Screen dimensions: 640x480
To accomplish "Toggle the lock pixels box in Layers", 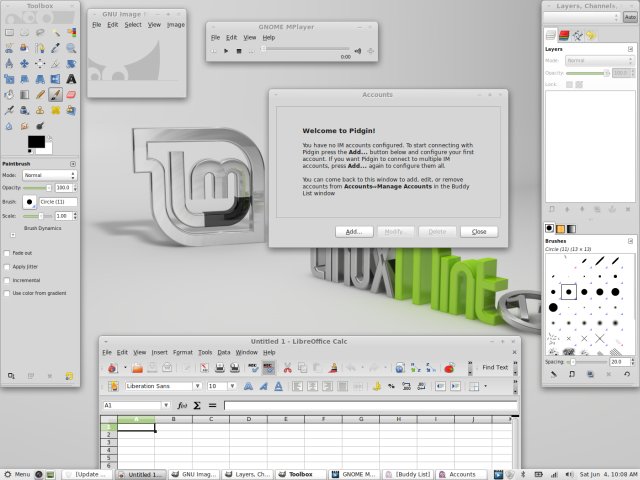I will click(x=569, y=84).
